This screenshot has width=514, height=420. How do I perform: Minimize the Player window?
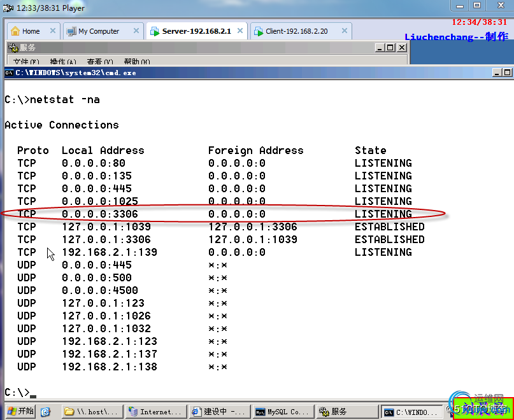point(460,5)
